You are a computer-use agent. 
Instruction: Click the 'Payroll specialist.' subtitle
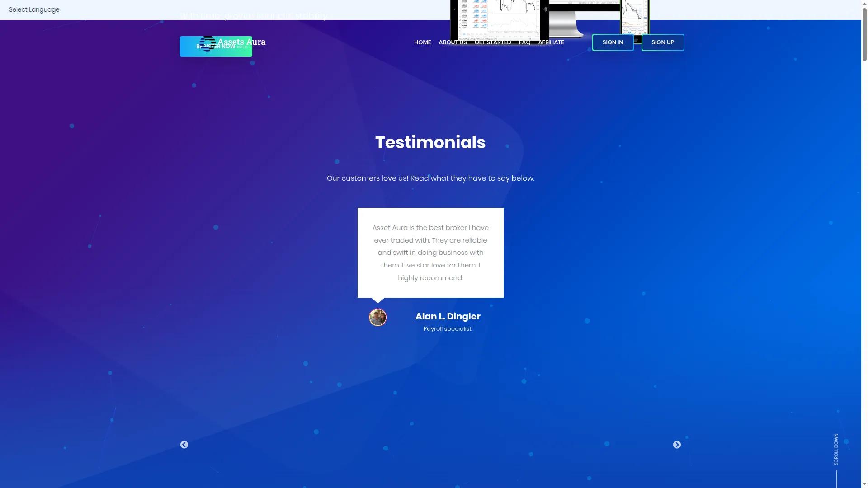[448, 329]
